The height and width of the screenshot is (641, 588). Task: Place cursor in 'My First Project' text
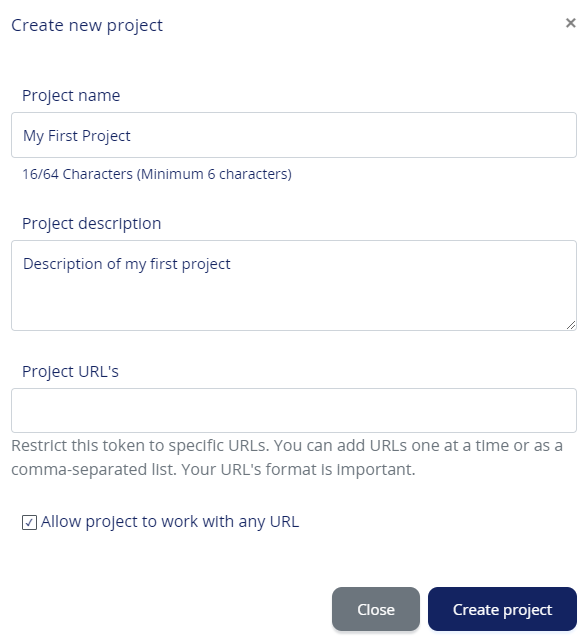(x=77, y=136)
